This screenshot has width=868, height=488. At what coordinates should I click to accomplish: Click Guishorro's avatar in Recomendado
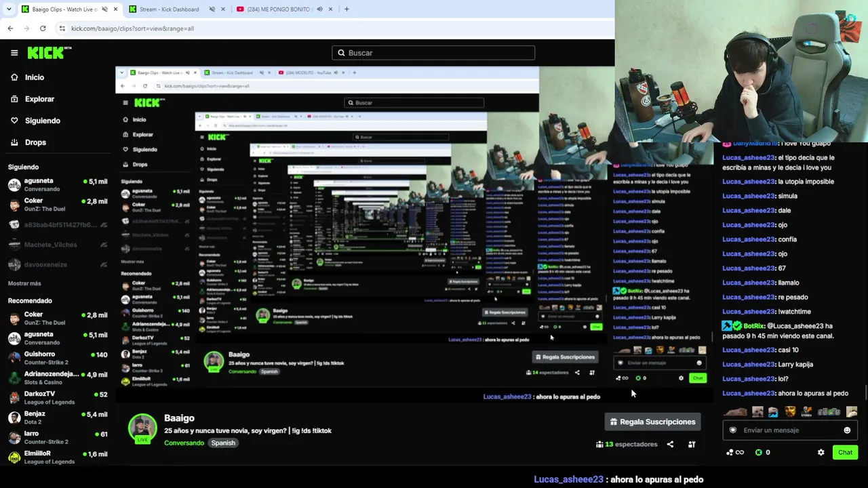14,358
